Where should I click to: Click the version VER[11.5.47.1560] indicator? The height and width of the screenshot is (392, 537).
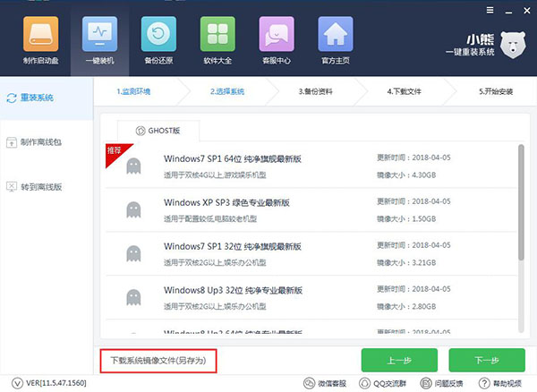(49, 383)
